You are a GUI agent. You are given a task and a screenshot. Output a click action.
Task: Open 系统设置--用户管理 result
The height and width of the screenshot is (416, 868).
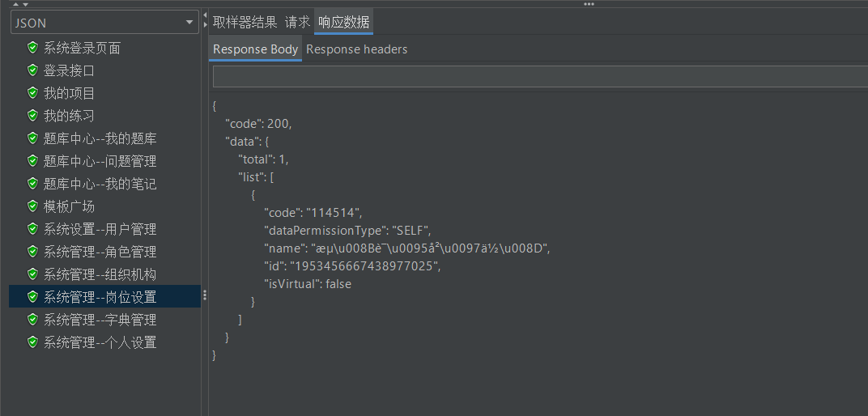(x=100, y=230)
